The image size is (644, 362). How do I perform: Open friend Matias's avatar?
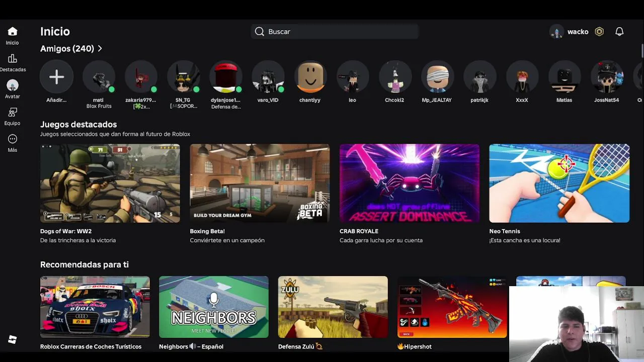pyautogui.click(x=564, y=77)
